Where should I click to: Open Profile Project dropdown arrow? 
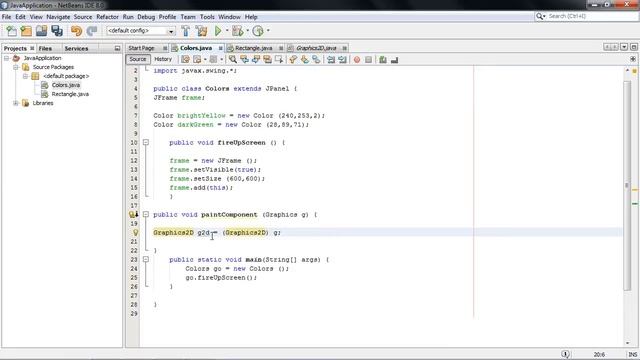pos(268,31)
